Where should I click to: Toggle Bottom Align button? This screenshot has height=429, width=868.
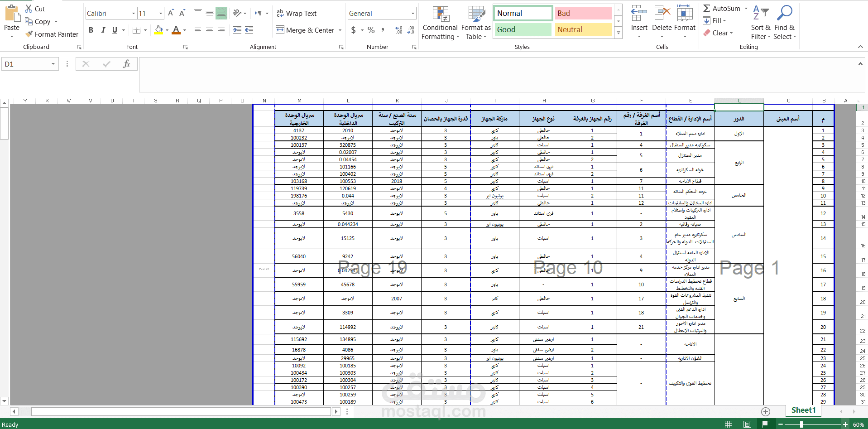coord(221,13)
